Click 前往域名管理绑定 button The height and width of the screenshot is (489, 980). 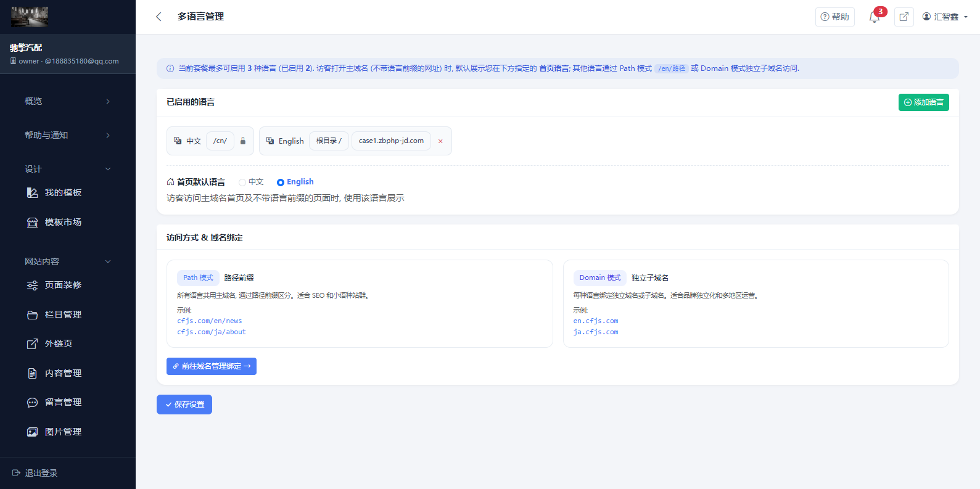coord(212,366)
